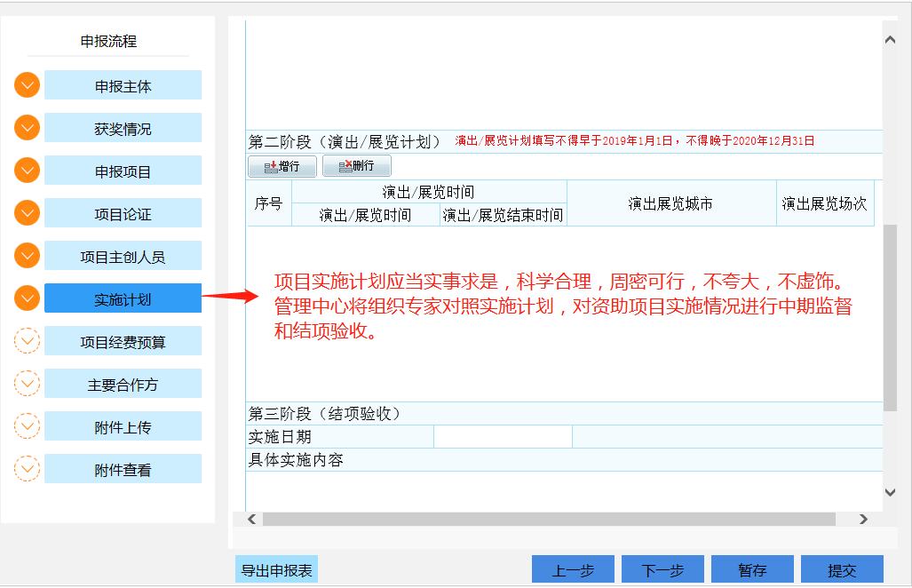This screenshot has height=588, width=912.
Task: Expand the 项目经费预算 step chevron
Action: (26, 340)
